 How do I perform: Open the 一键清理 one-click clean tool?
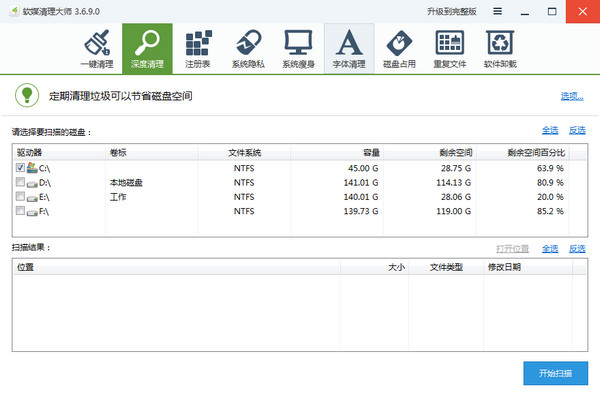point(97,49)
